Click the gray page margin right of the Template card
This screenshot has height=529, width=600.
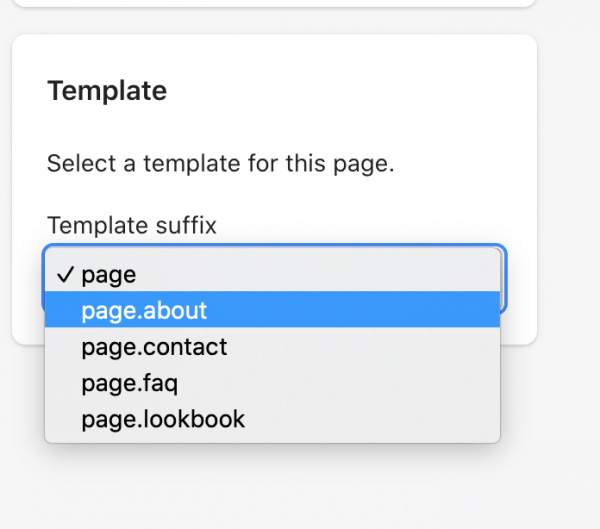pyautogui.click(x=569, y=191)
